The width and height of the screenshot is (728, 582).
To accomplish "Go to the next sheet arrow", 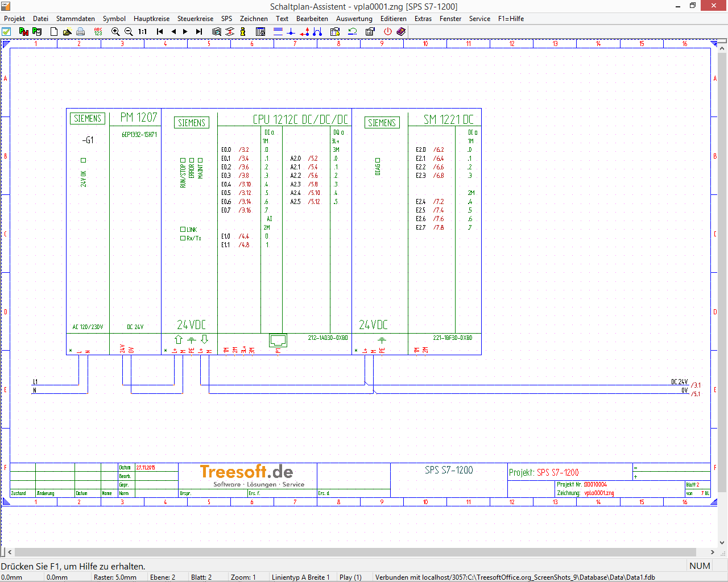I will 185,32.
